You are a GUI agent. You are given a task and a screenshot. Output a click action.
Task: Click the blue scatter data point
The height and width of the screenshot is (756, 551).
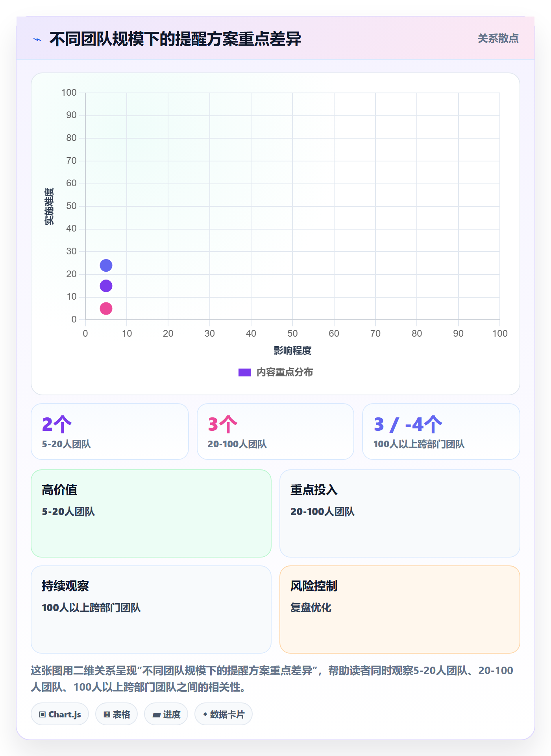pos(106,265)
